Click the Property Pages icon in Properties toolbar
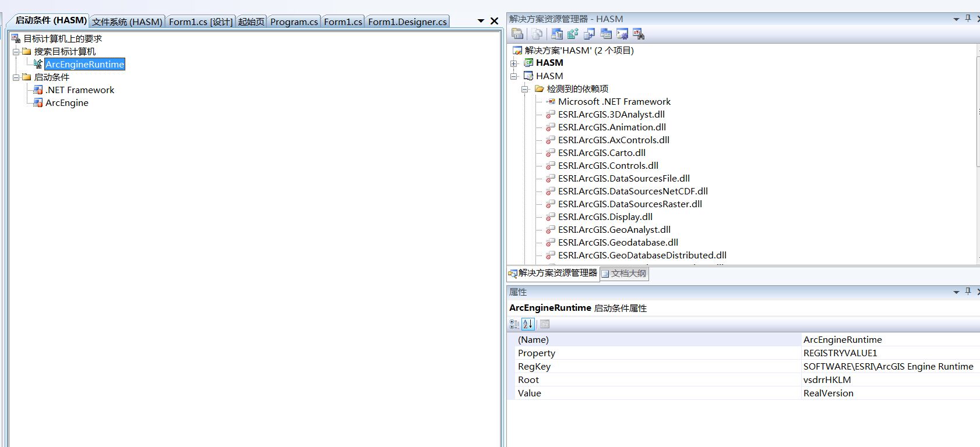 point(545,324)
